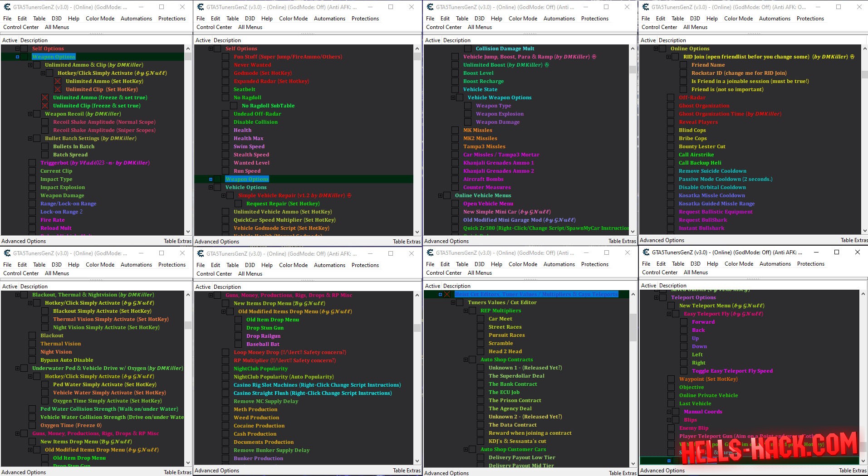Viewport: 868px width, 476px height.
Task: Click the red X beside Unlimited Ammo (Set HotKey)
Action: tap(58, 81)
